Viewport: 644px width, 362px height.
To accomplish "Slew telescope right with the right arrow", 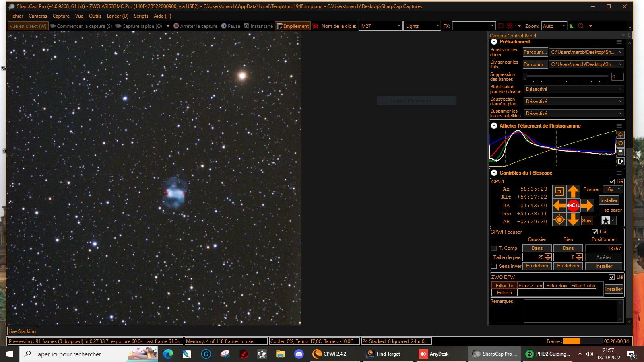I will (x=587, y=206).
